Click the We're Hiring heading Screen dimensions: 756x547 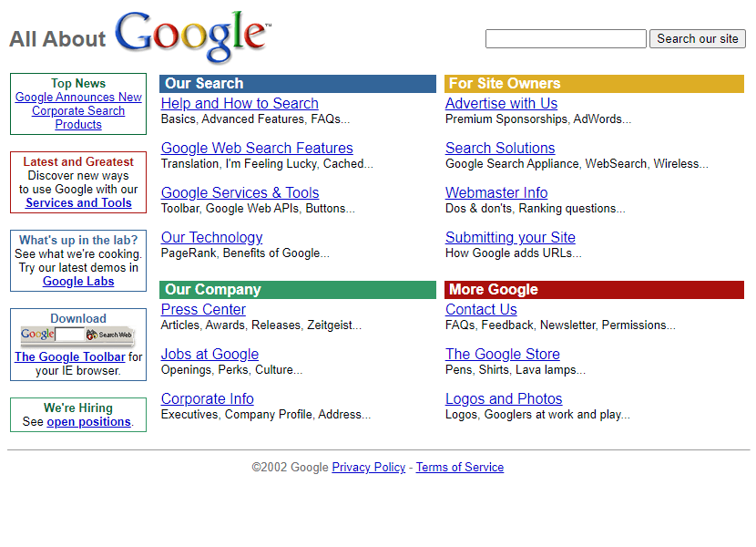(78, 408)
